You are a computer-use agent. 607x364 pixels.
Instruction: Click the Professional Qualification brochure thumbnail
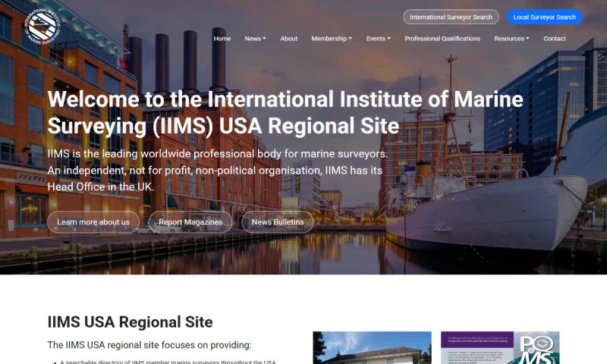500,347
